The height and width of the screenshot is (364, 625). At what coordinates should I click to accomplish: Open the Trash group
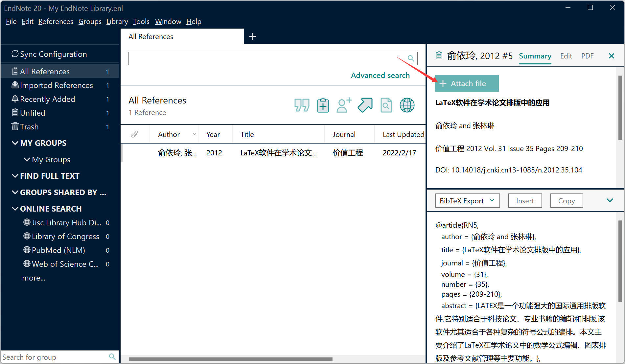(60, 127)
